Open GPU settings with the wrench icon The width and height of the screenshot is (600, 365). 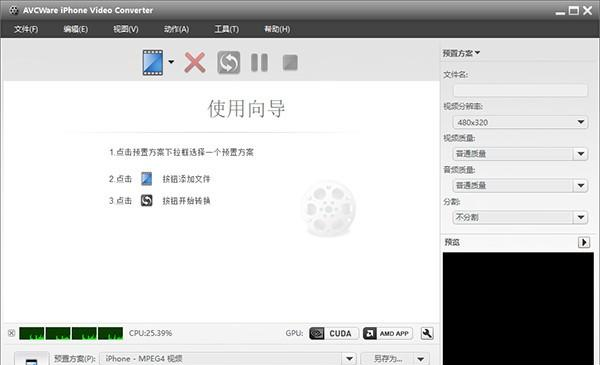click(427, 334)
